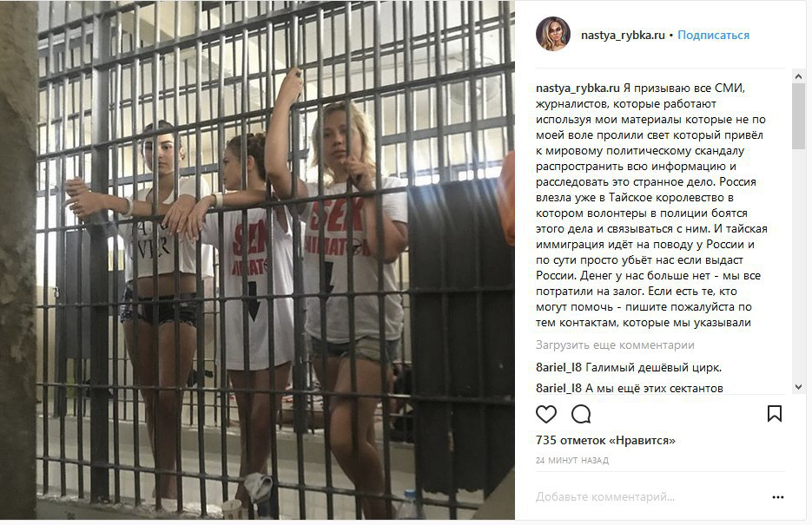Open comments via the speech bubble icon
The height and width of the screenshot is (525, 812).
(x=581, y=414)
